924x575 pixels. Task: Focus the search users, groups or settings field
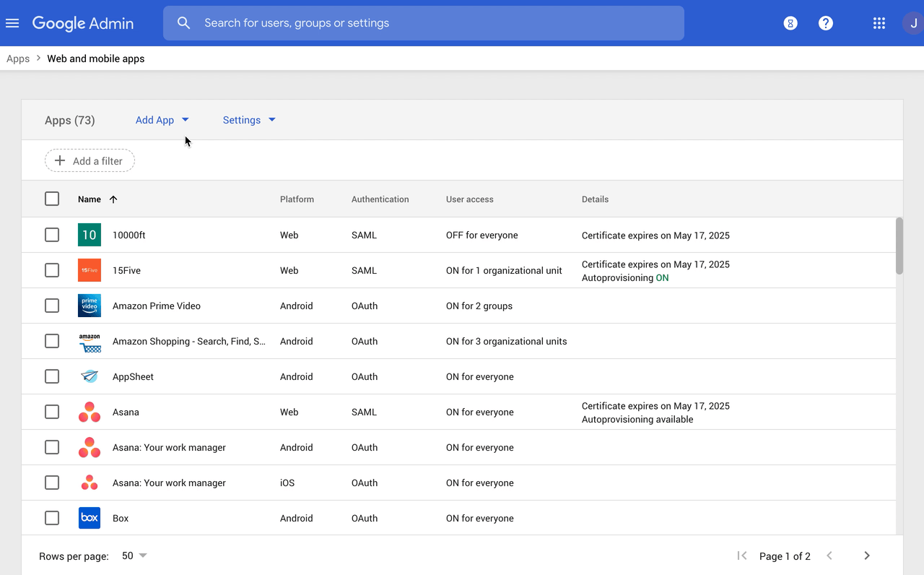click(424, 23)
